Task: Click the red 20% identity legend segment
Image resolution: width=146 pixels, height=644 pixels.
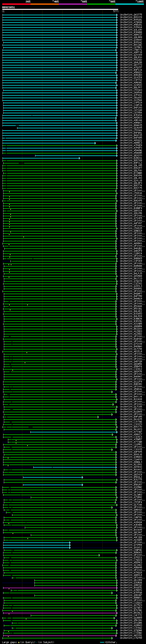Action: point(16,4)
